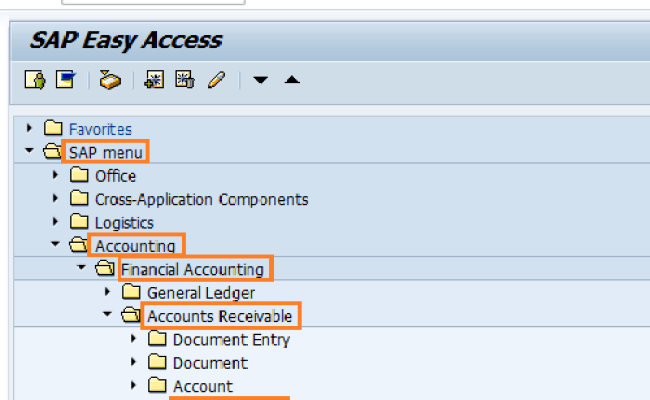Click the Accounts Receivable folder icon

[x=131, y=315]
